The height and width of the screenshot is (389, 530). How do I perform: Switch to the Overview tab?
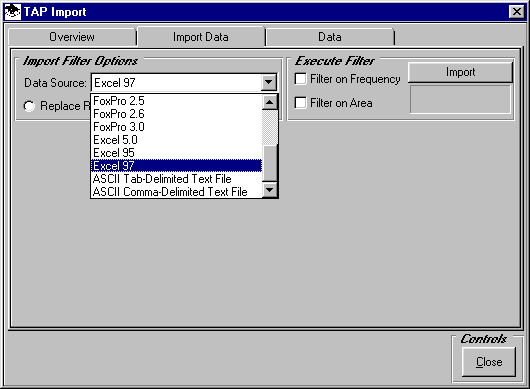tap(72, 37)
